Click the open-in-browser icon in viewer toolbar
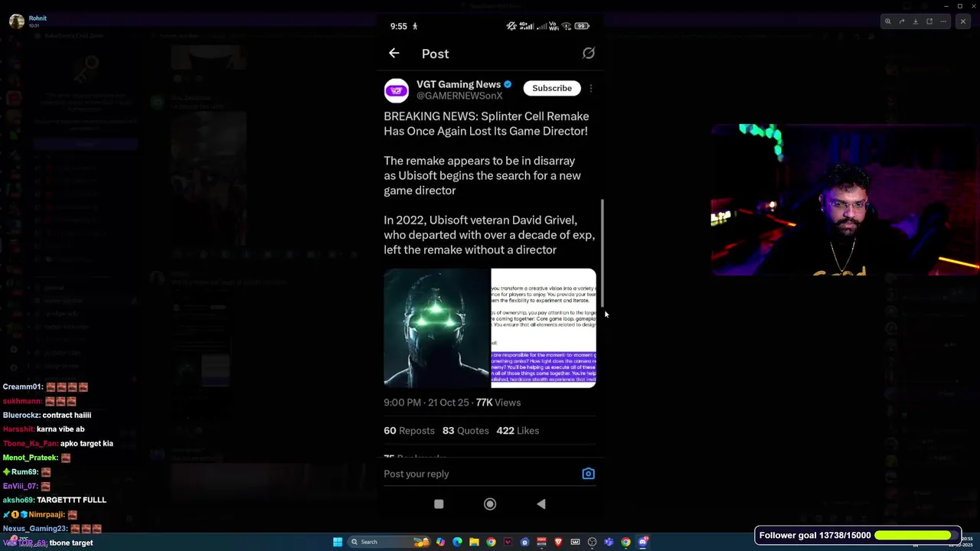980x551 pixels. pyautogui.click(x=929, y=21)
